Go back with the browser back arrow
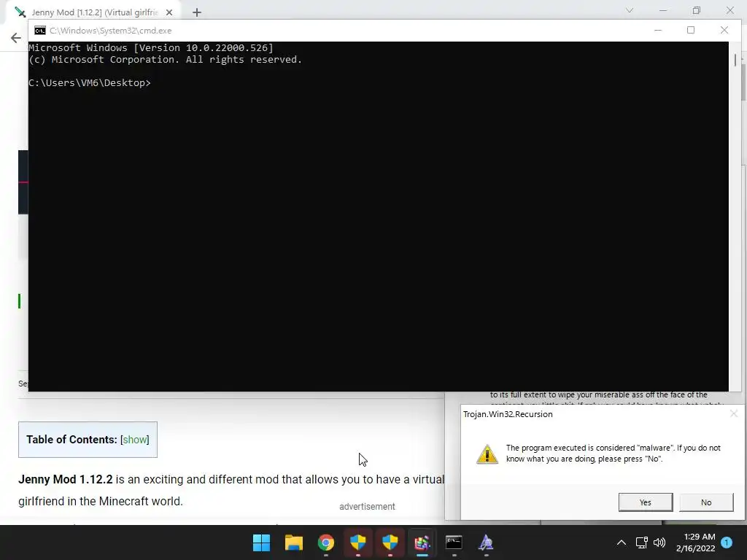Image resolution: width=747 pixels, height=560 pixels. point(16,38)
